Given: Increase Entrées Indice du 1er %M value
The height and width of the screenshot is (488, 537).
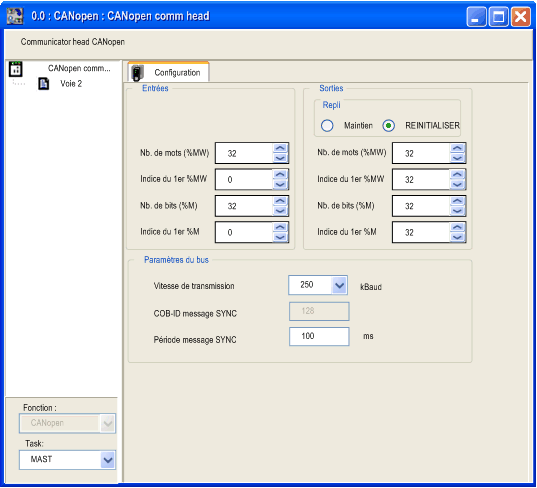Looking at the screenshot, I should click(x=280, y=227).
